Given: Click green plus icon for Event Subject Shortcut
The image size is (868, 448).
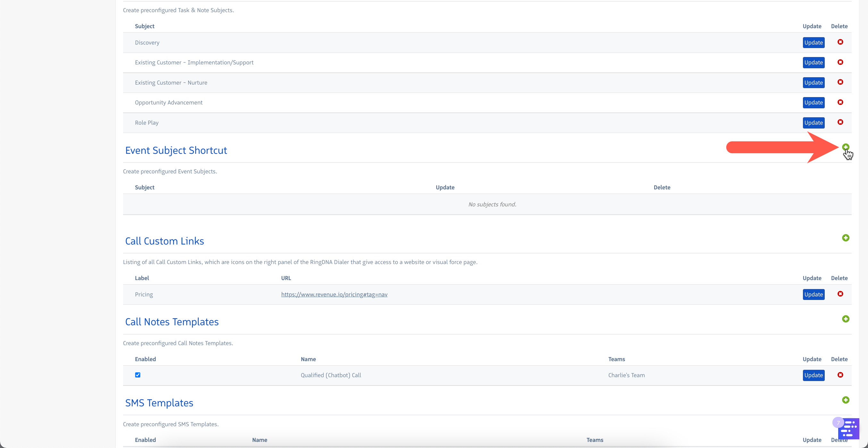Looking at the screenshot, I should tap(846, 147).
